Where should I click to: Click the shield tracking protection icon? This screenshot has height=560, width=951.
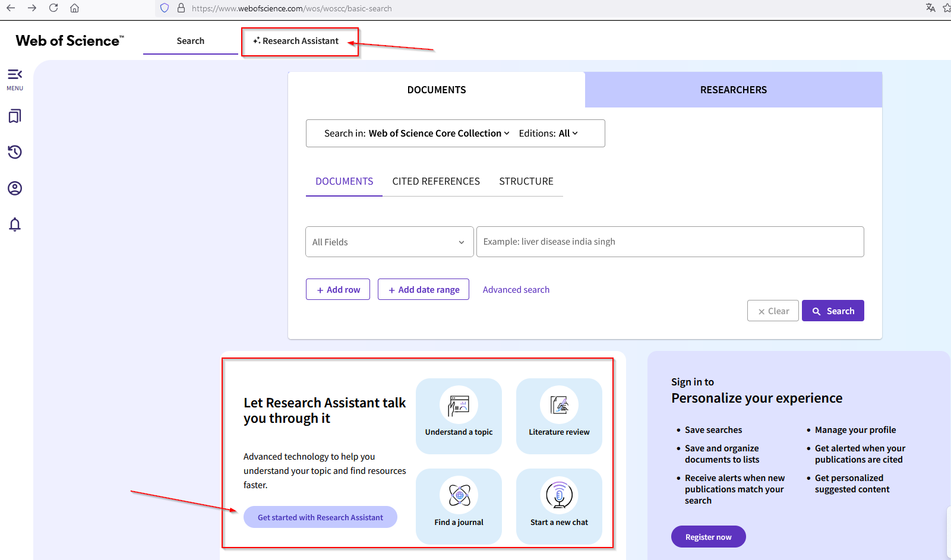click(x=165, y=8)
